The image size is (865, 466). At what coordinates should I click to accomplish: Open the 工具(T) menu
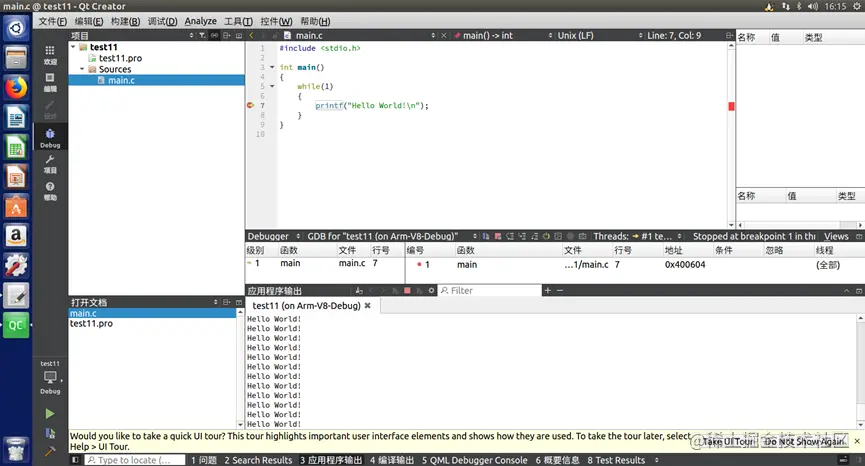point(238,22)
